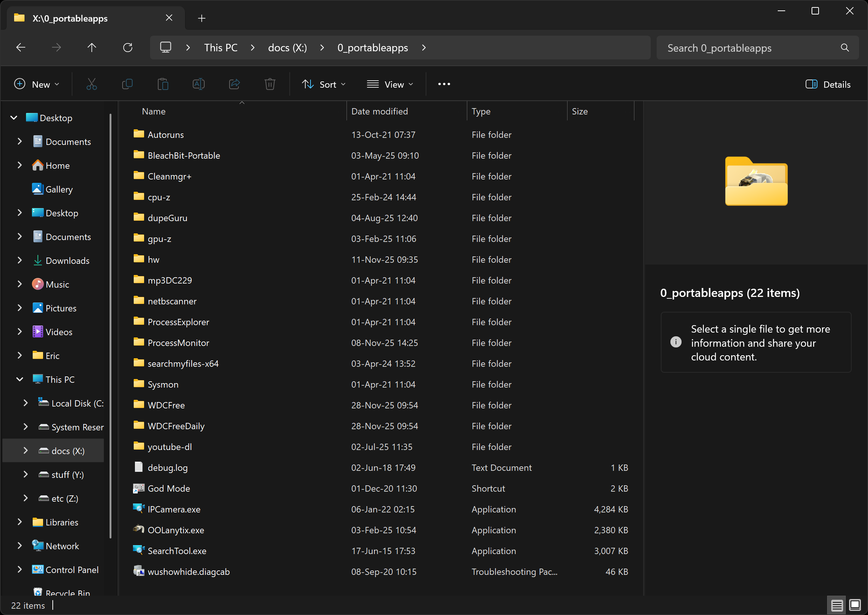
Task: Click the Rename icon in toolbar
Action: [198, 84]
